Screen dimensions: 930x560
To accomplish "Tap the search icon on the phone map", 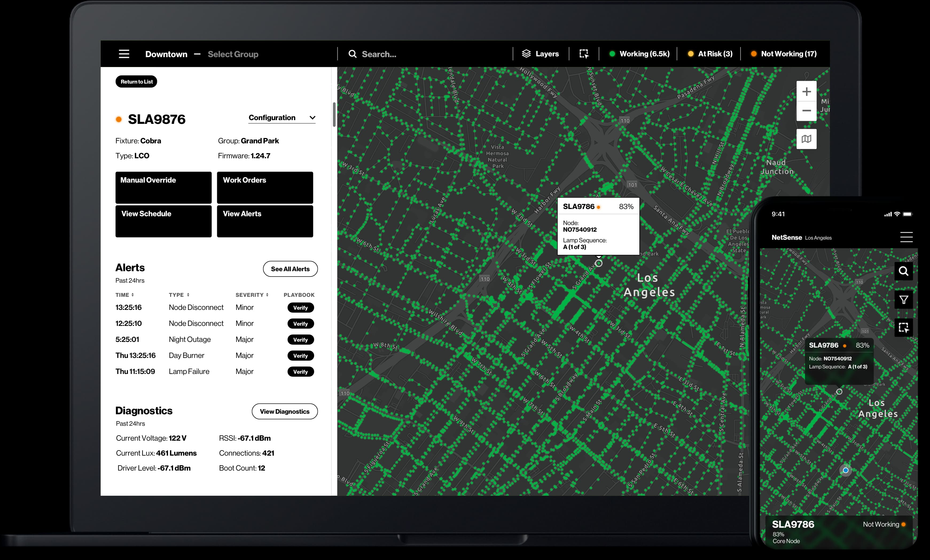I will coord(903,271).
